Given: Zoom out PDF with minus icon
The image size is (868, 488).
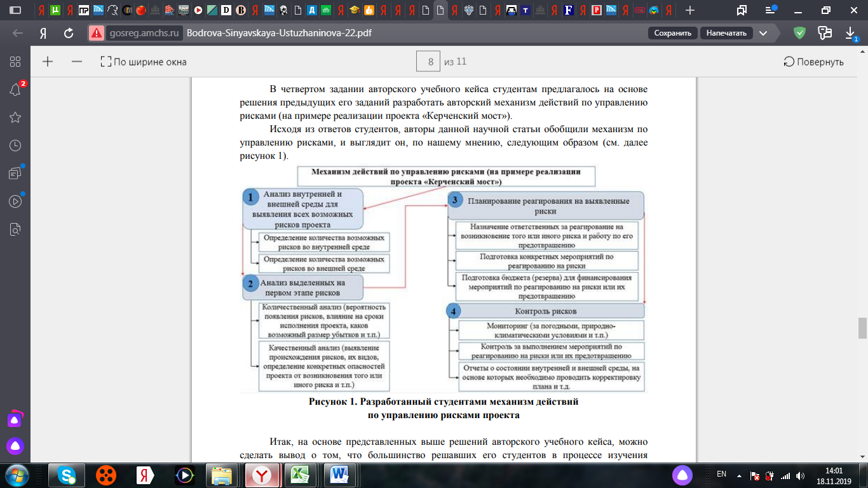Looking at the screenshot, I should 77,62.
